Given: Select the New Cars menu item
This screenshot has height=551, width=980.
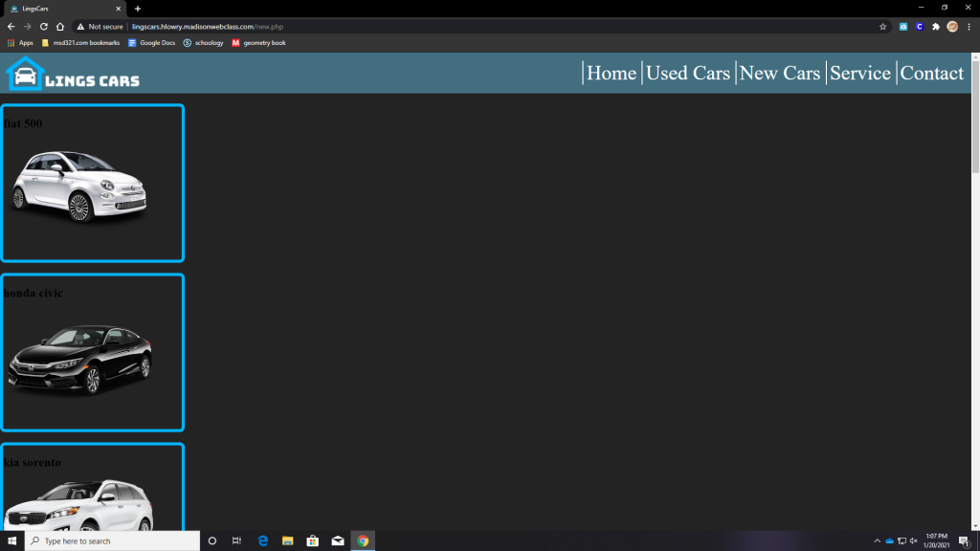Looking at the screenshot, I should 779,73.
